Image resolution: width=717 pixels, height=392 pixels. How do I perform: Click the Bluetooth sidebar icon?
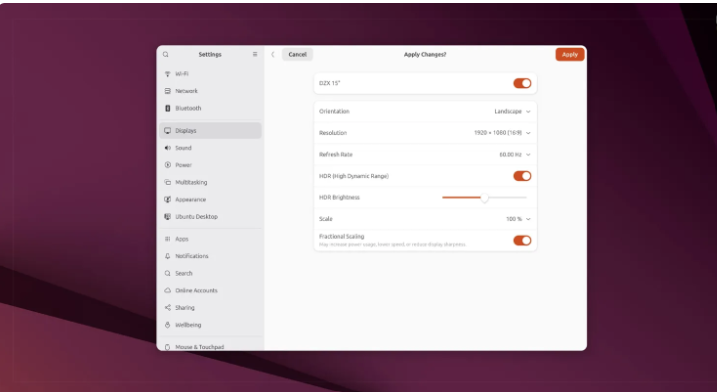[x=167, y=108]
